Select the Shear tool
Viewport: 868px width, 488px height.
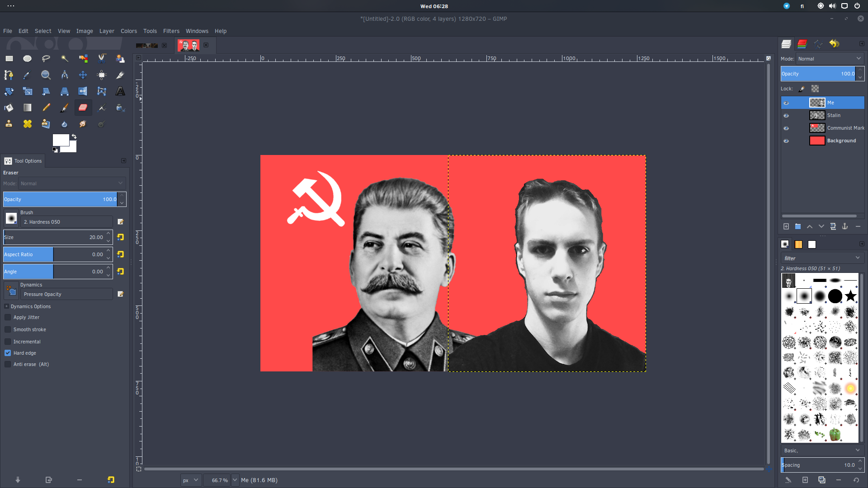pyautogui.click(x=46, y=91)
